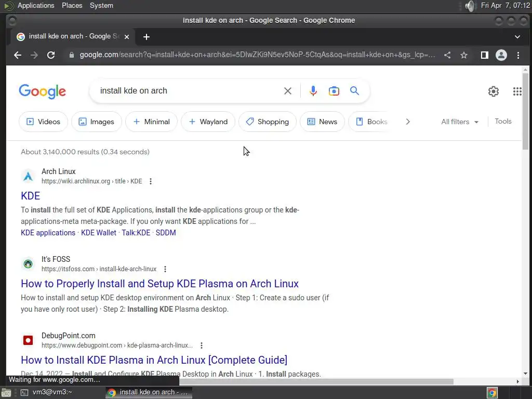Switch to News results
Image resolution: width=532 pixels, height=399 pixels.
point(322,122)
